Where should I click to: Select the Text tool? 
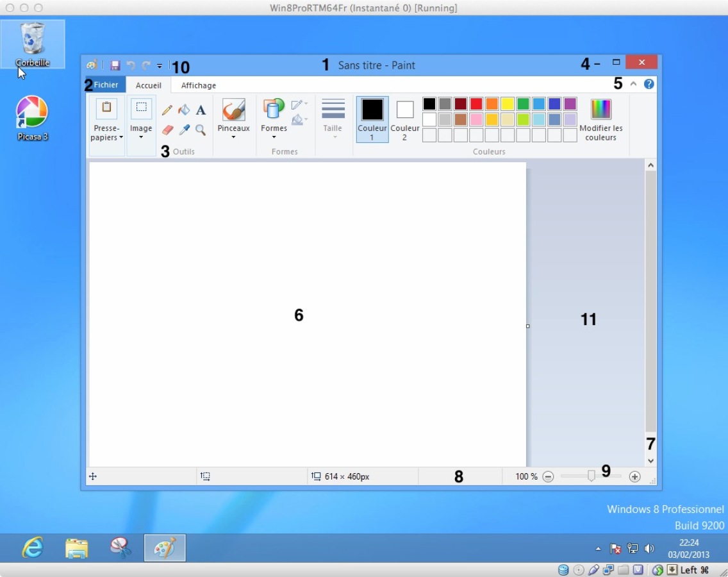201,110
